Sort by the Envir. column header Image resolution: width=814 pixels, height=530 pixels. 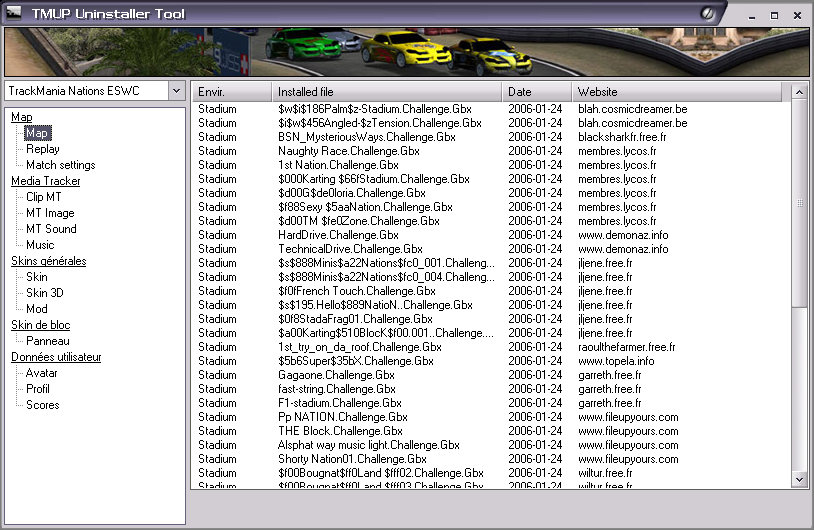(x=232, y=92)
